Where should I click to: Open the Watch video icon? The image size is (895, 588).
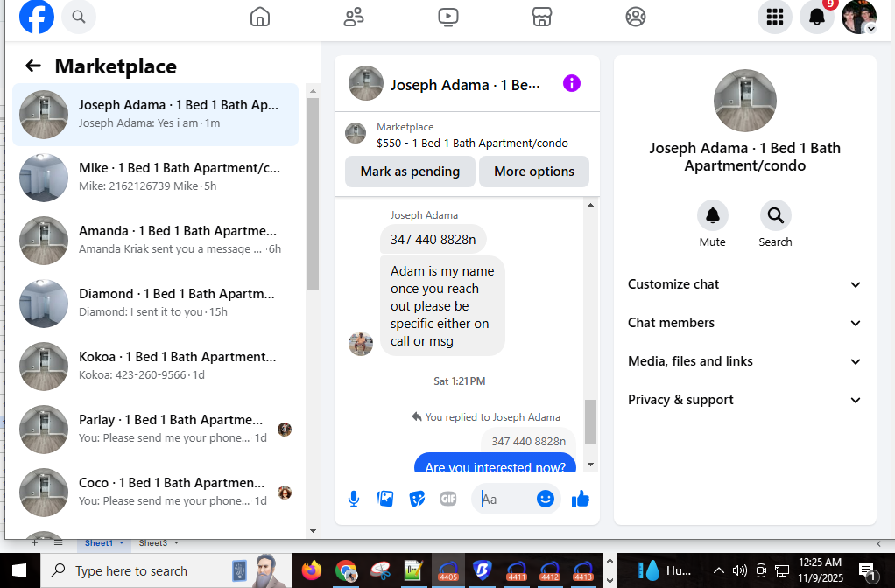tap(448, 17)
